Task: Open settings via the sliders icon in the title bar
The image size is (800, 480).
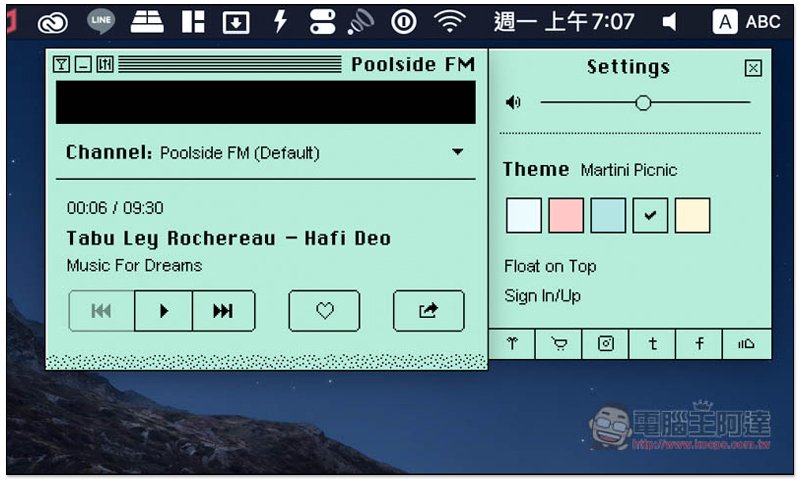Action: 105,64
